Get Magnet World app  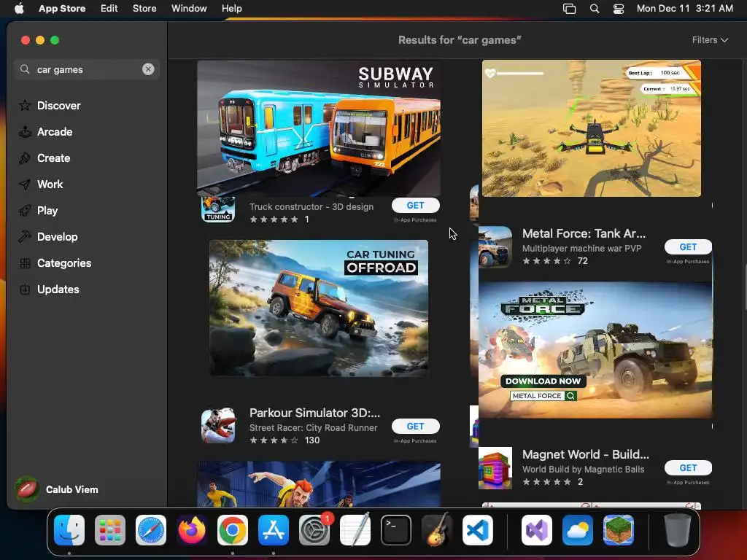688,467
